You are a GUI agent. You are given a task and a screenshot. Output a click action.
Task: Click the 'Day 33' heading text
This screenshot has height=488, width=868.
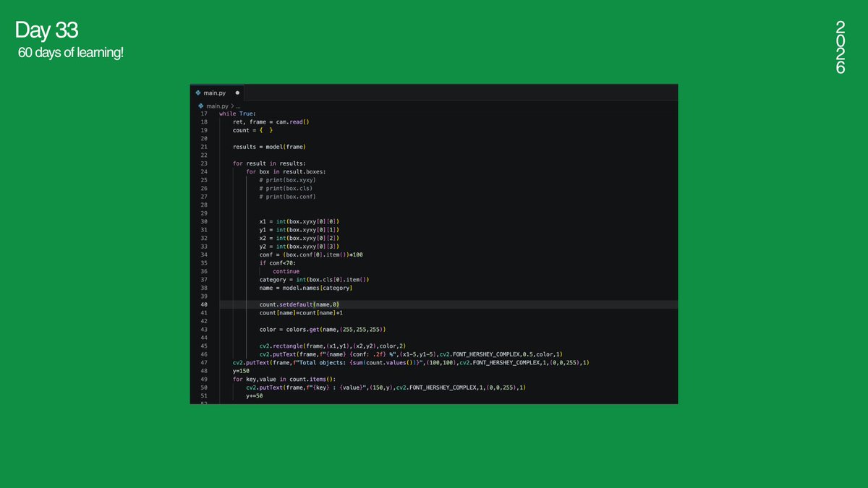[46, 30]
